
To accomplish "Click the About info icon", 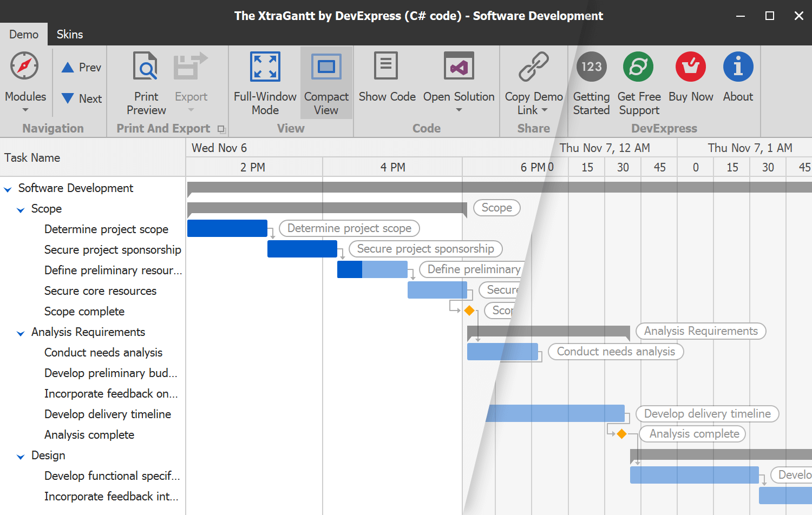I will (738, 66).
